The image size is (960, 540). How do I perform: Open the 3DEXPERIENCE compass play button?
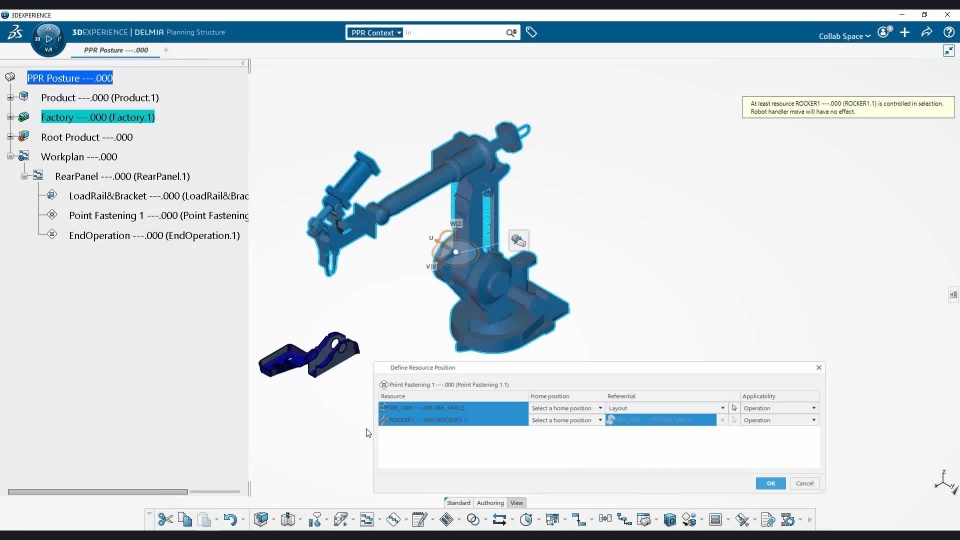(x=48, y=39)
